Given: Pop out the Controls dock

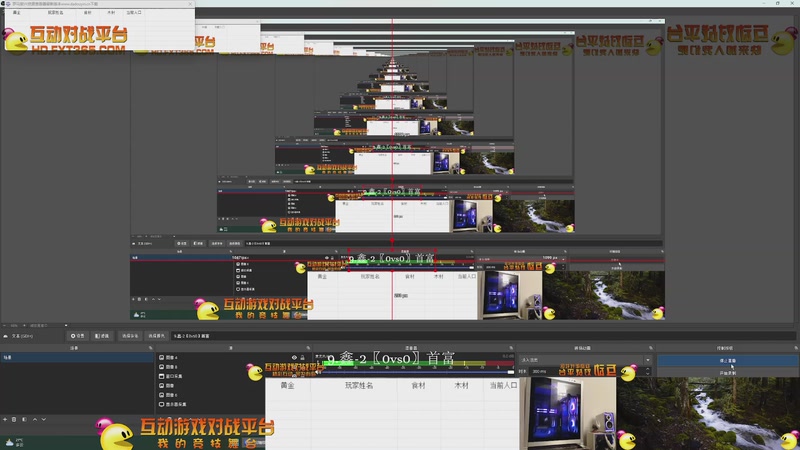Looking at the screenshot, I should (x=796, y=348).
